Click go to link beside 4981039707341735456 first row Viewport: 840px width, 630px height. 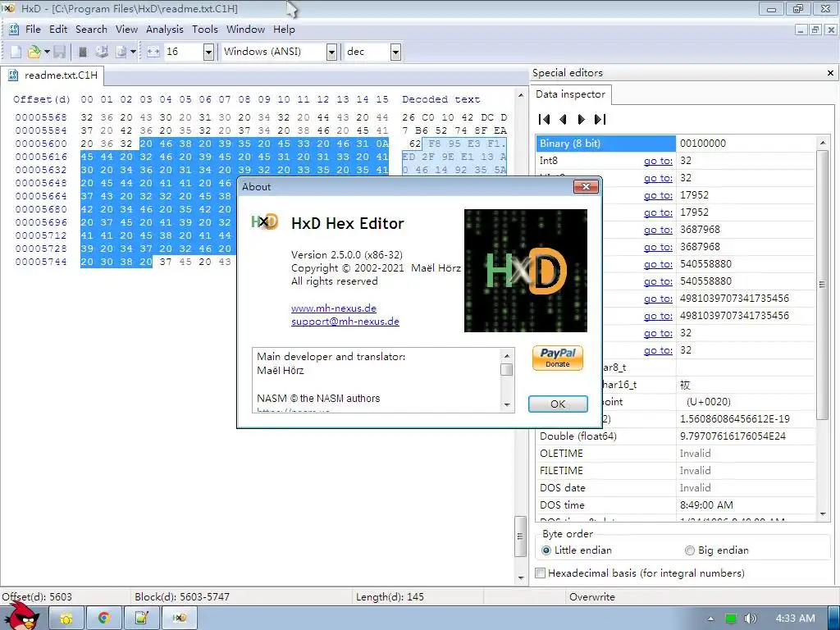pyautogui.click(x=658, y=299)
